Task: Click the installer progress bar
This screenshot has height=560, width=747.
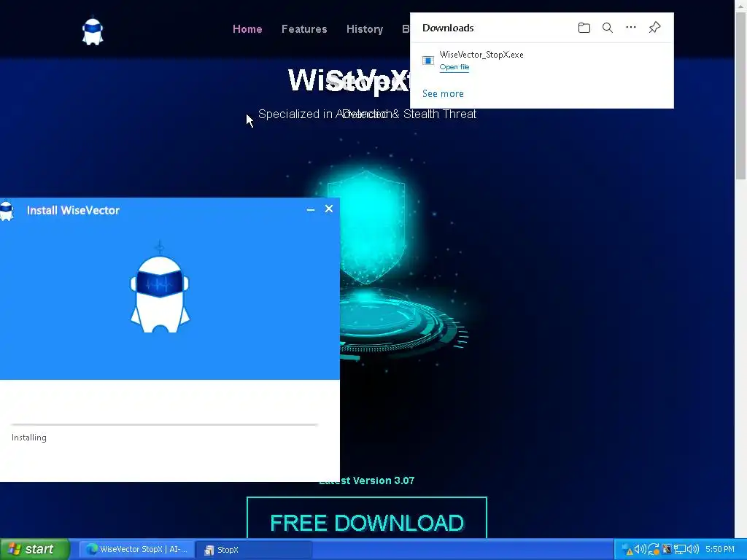Action: coord(164,424)
